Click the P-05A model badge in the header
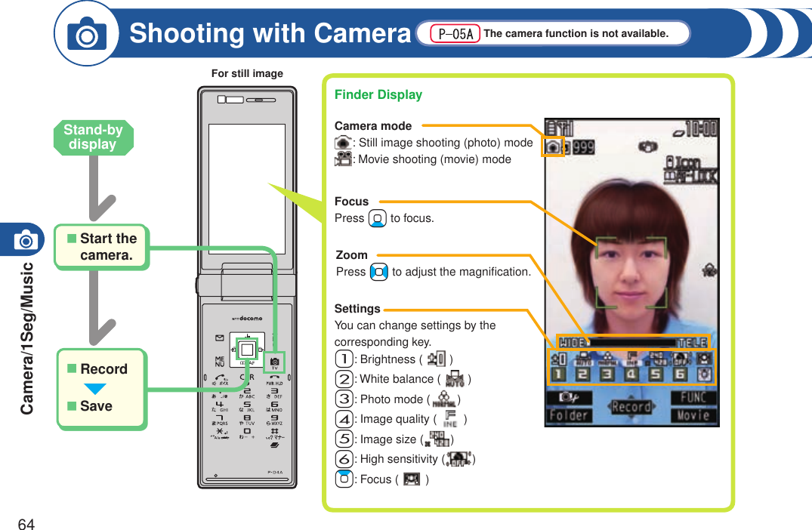 pyautogui.click(x=455, y=34)
